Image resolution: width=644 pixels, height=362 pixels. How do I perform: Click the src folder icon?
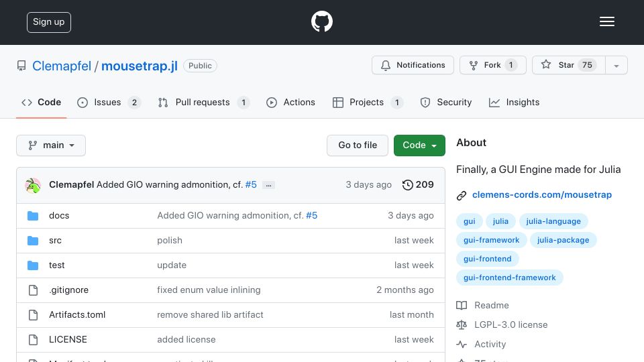[33, 241]
